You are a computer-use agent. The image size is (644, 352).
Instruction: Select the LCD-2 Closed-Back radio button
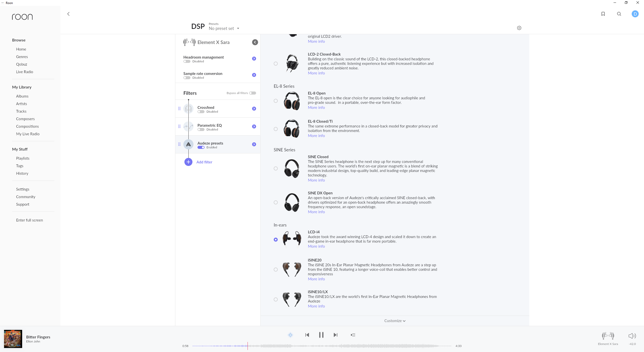pos(276,64)
